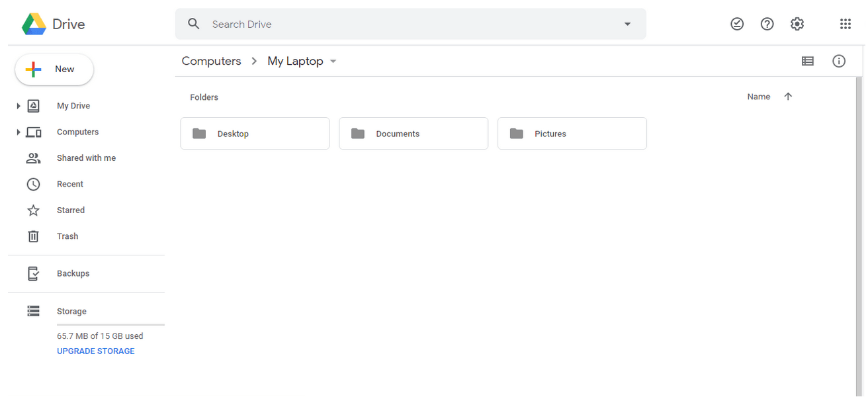The width and height of the screenshot is (868, 401).
Task: Click the Shared with me people icon
Action: (x=33, y=158)
